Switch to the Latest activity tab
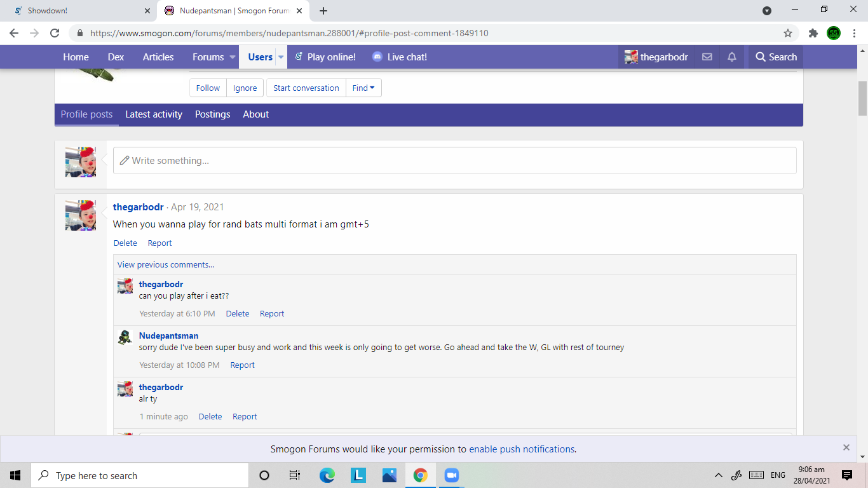The height and width of the screenshot is (488, 868). (154, 114)
